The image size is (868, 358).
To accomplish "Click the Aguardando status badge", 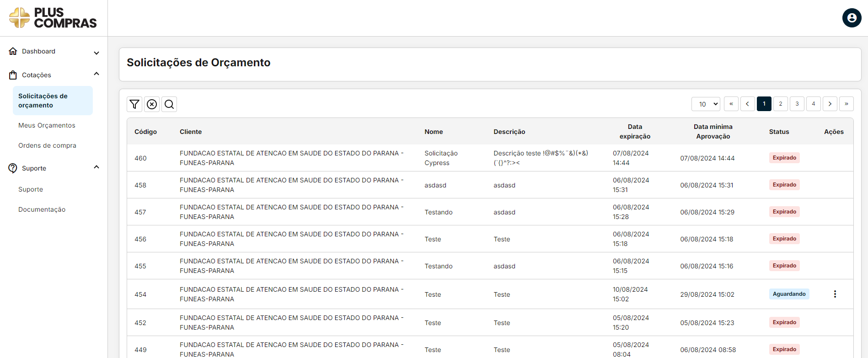I will pos(789,294).
